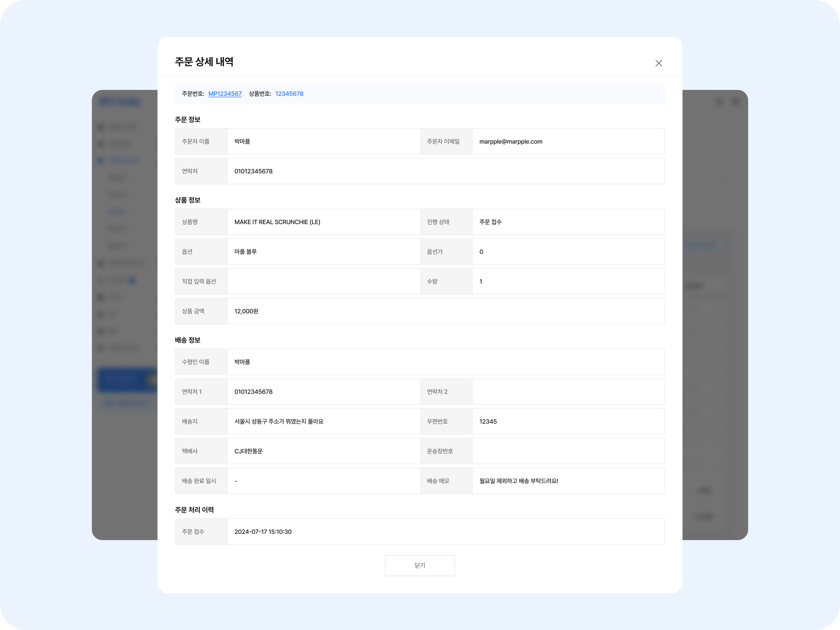The width and height of the screenshot is (840, 630).
Task: Click the empty 운송장번호 field
Action: (x=568, y=451)
